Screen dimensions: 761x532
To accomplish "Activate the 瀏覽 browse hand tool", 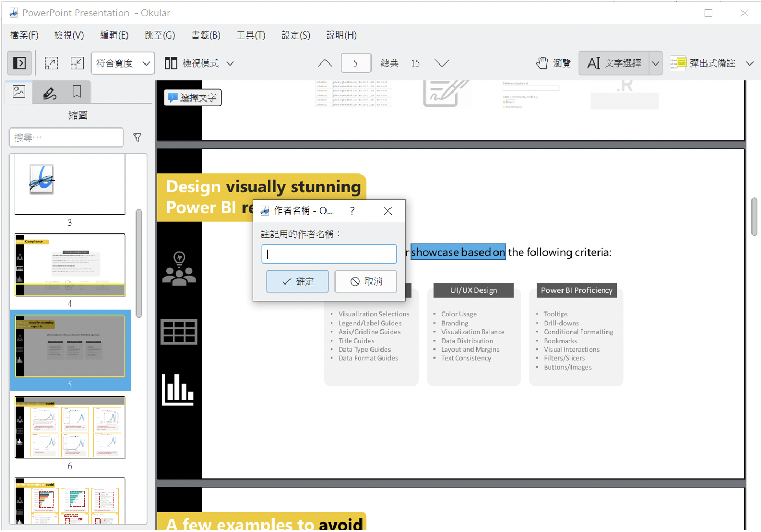I will tap(552, 63).
